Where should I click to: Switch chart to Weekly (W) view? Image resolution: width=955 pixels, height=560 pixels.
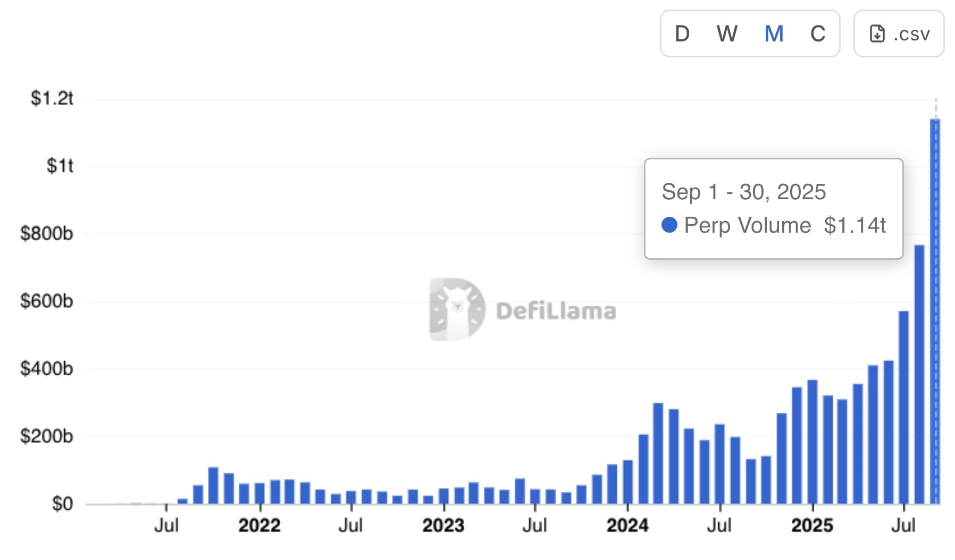[x=727, y=34]
